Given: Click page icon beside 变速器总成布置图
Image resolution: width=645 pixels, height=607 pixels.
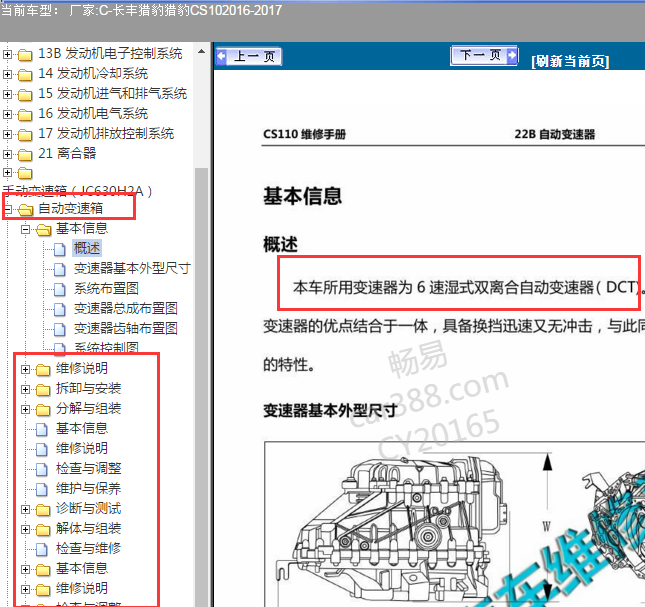Looking at the screenshot, I should pos(60,309).
